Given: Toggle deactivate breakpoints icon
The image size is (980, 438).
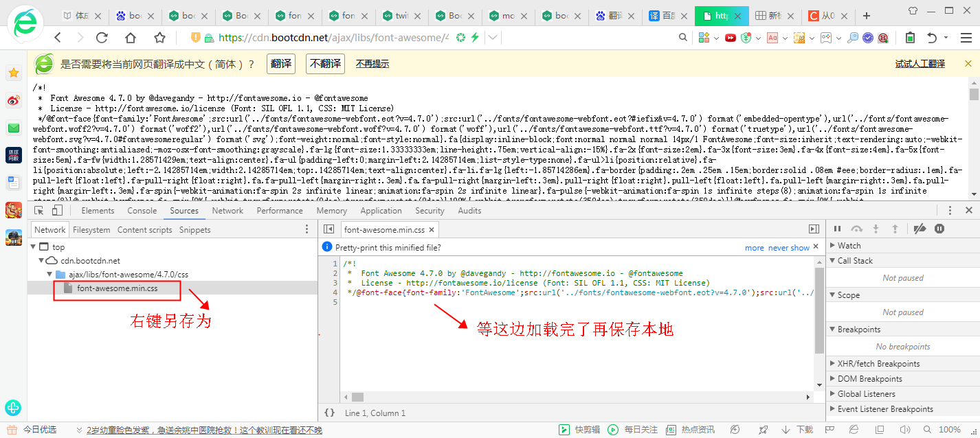Looking at the screenshot, I should [920, 229].
